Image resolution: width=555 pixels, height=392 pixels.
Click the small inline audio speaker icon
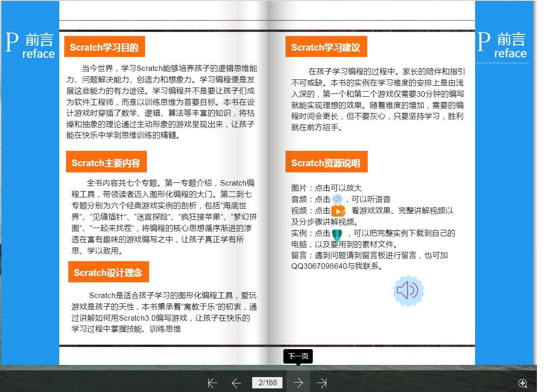point(338,199)
